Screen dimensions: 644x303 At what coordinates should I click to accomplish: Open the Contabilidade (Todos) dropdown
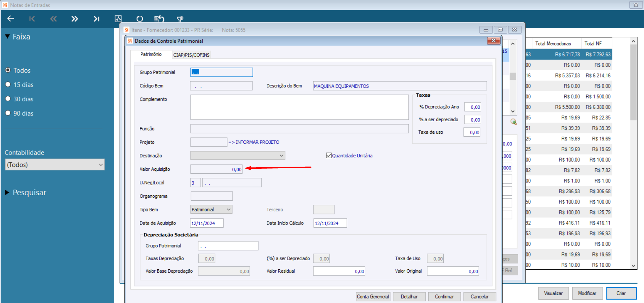55,165
